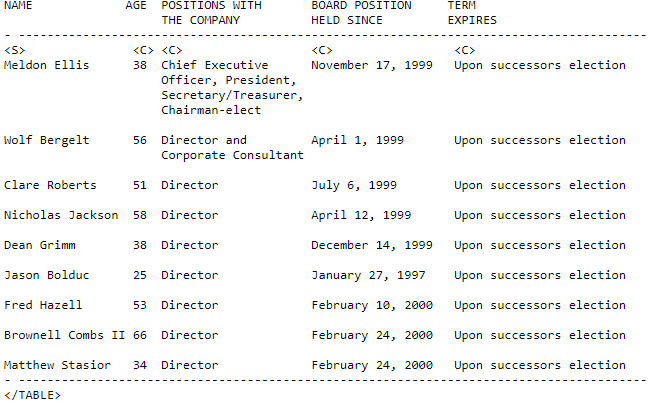
Task: Click the BOARD POSITION HELD SINCE header
Action: pyautogui.click(x=361, y=13)
